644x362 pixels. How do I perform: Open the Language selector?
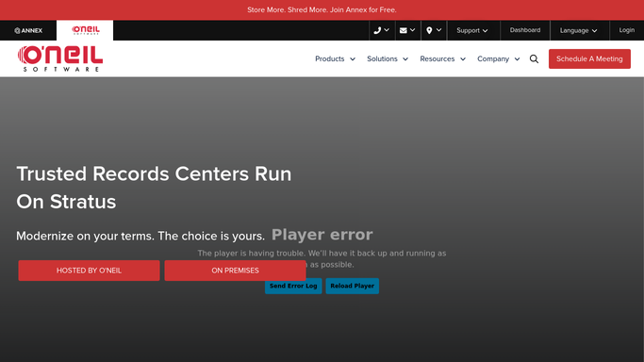[x=578, y=30]
